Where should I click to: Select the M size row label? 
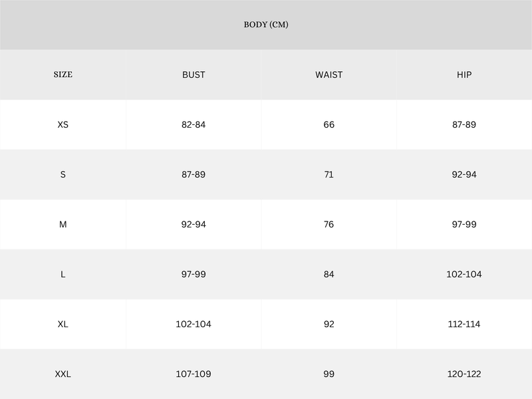click(x=63, y=224)
